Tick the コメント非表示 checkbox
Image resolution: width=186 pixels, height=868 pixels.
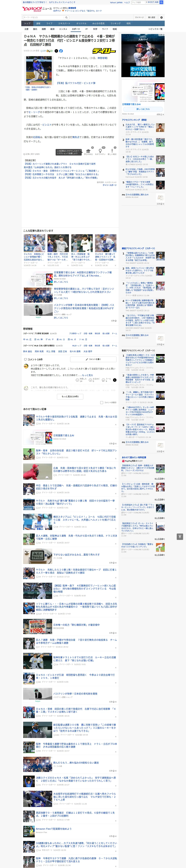[102, 402]
